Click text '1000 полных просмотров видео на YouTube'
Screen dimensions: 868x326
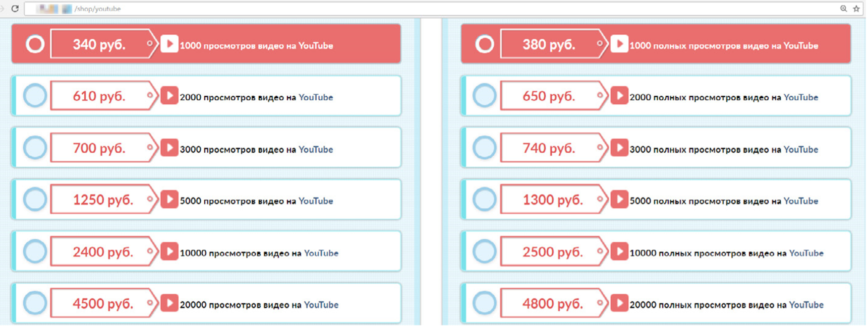[724, 46]
